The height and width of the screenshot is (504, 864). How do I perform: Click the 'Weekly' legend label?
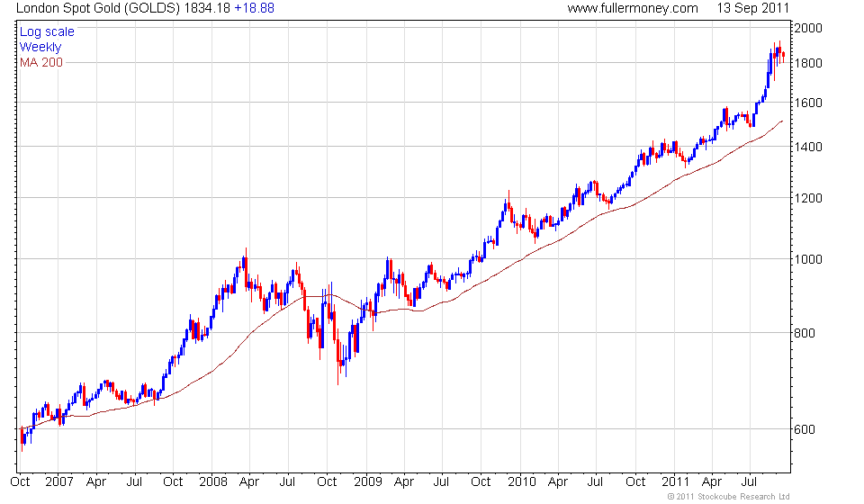[40, 48]
